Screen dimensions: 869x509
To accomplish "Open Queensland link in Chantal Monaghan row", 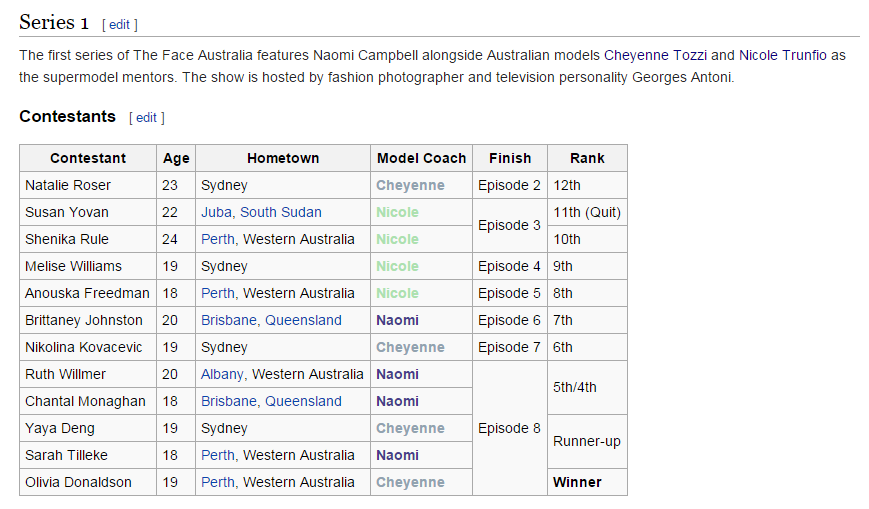I will 303,401.
